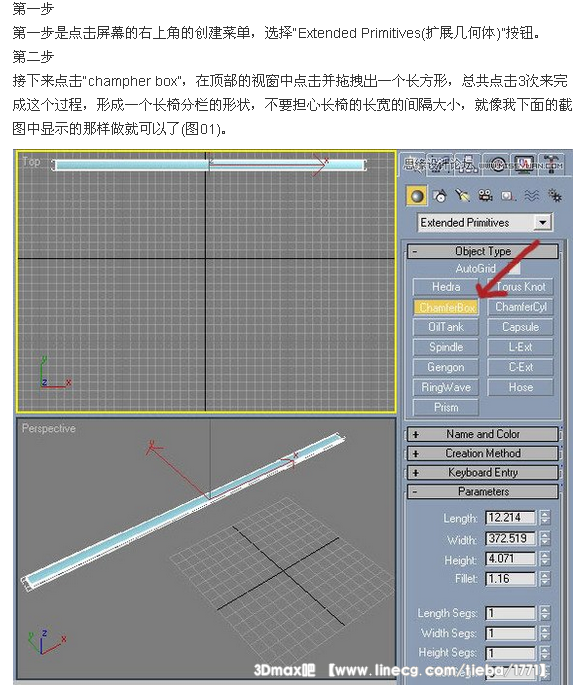
Task: Click the Hose object button
Action: (521, 388)
